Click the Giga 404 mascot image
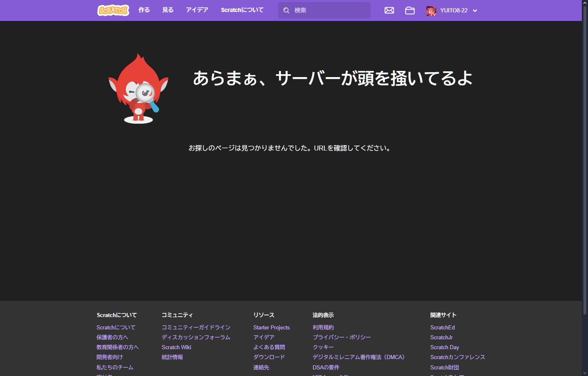Viewport: 588px width, 376px height. [x=138, y=89]
